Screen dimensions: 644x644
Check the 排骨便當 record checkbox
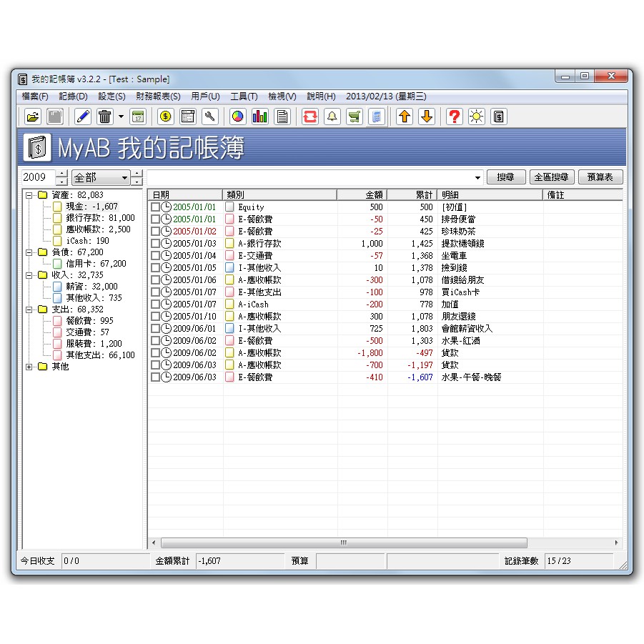coord(155,219)
